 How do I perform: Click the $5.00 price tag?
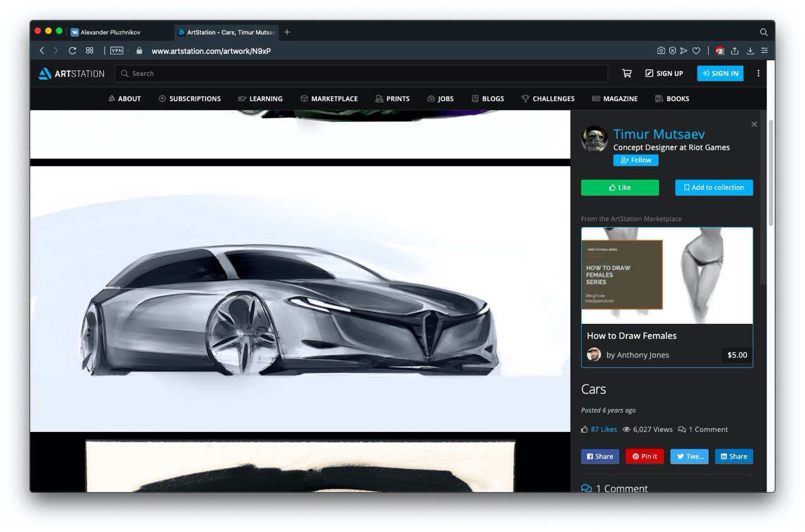[737, 355]
